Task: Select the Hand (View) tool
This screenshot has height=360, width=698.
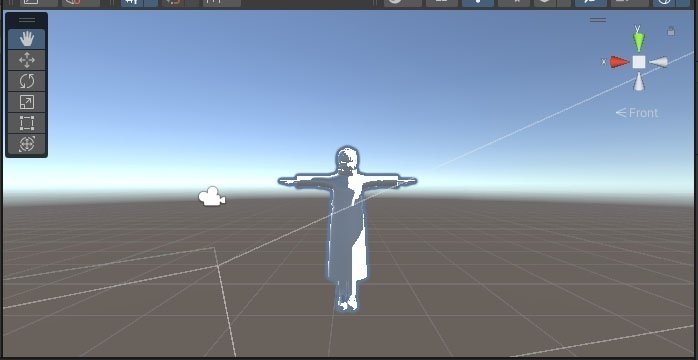Action: (x=27, y=39)
